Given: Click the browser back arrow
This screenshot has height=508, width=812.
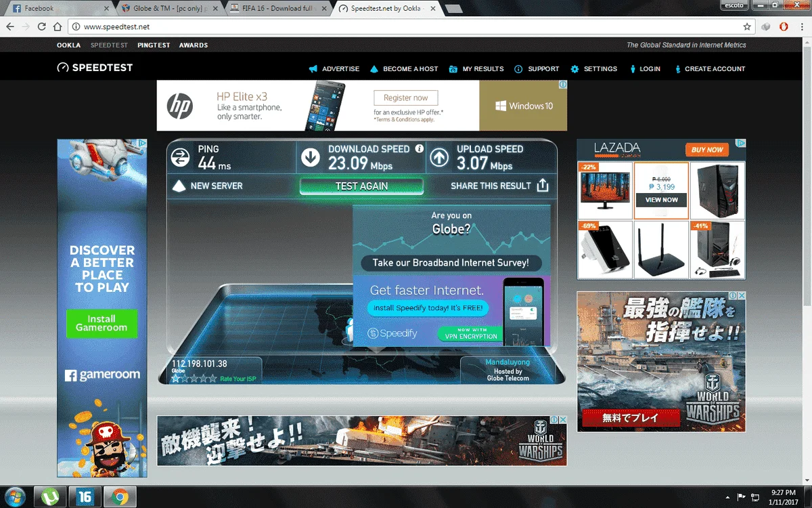Looking at the screenshot, I should click(10, 26).
